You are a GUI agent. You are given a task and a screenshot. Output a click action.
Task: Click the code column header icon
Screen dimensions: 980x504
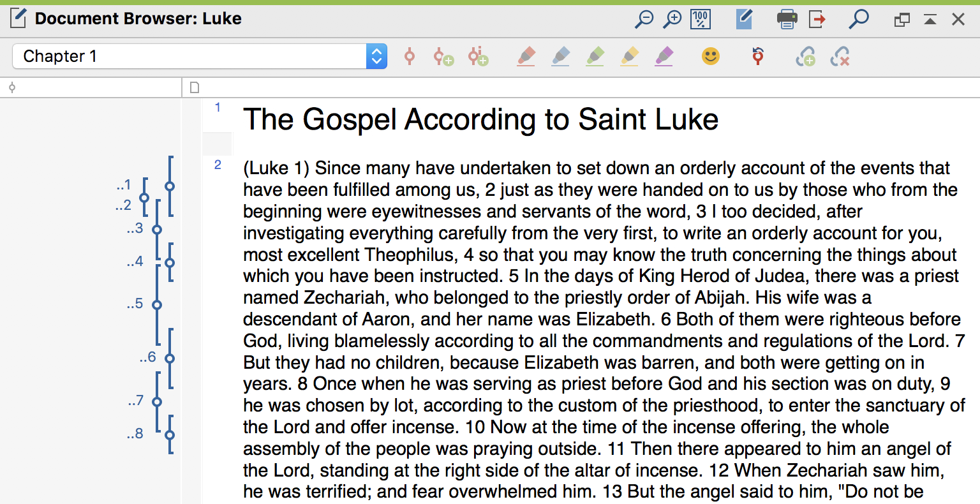point(11,87)
